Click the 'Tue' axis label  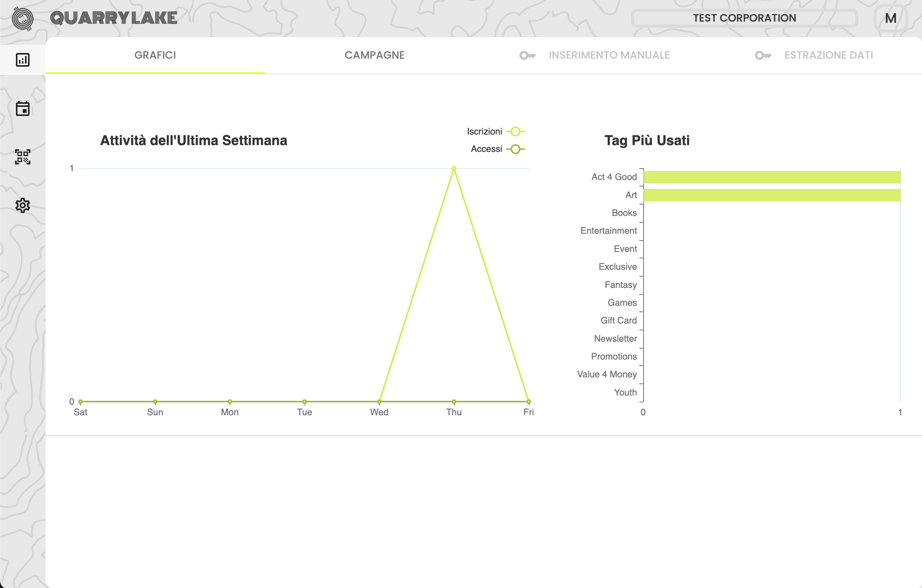pos(305,412)
